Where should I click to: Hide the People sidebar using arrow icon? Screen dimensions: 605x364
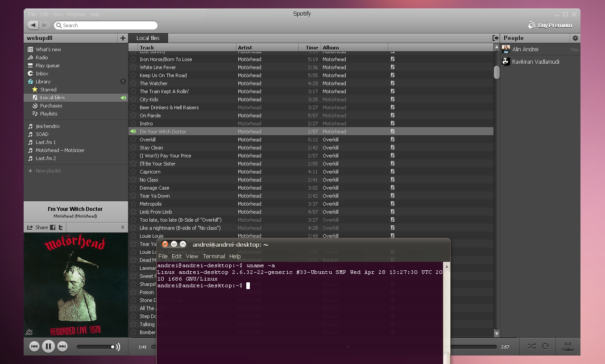[495, 38]
